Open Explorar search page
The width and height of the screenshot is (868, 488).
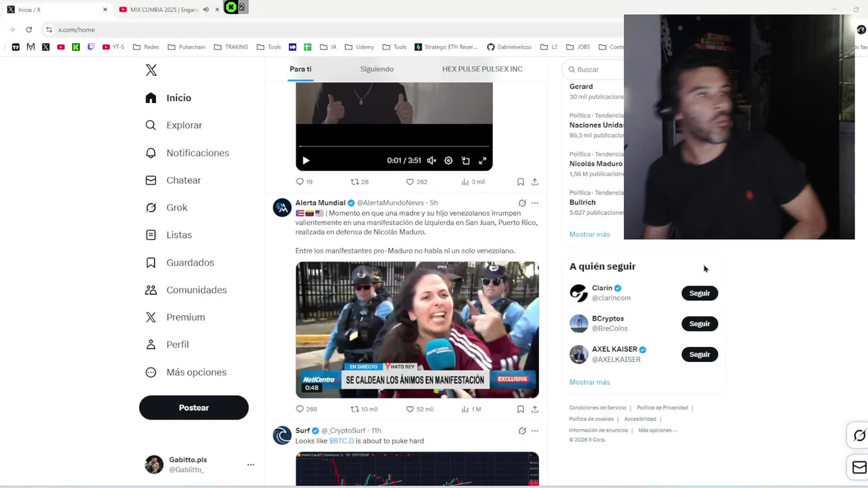pos(174,125)
